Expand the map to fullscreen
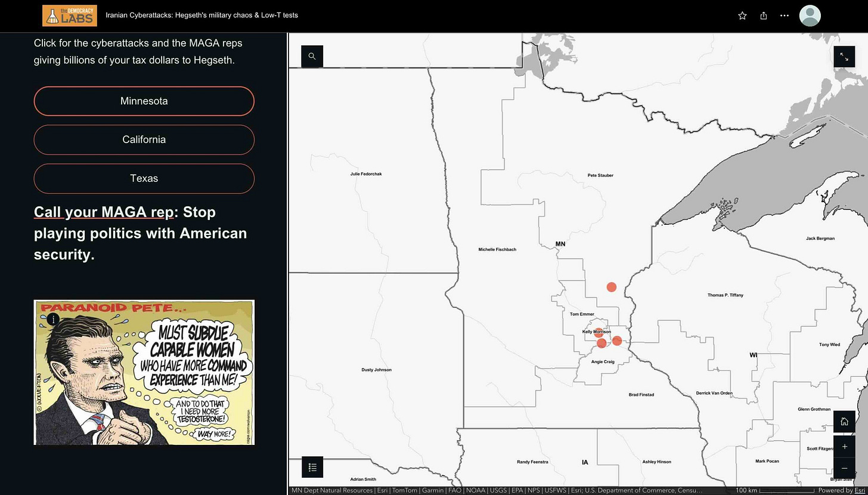 point(844,56)
